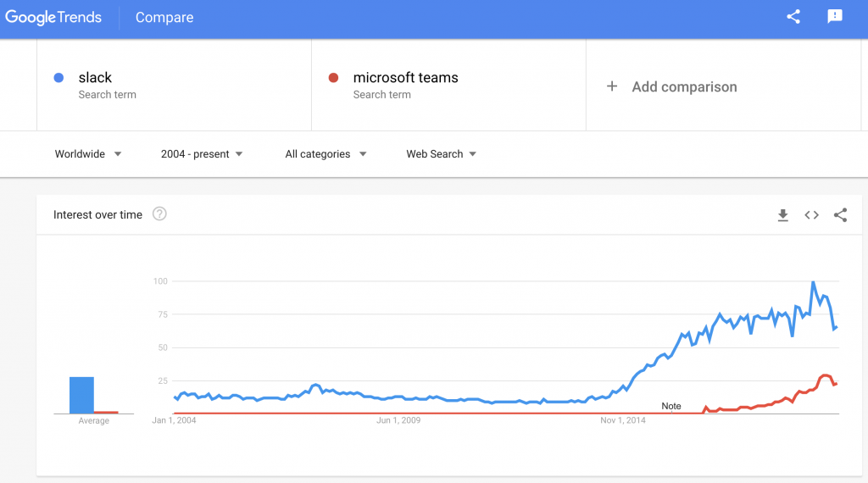
Task: Click the red microsoft teams color dot
Action: pos(333,78)
